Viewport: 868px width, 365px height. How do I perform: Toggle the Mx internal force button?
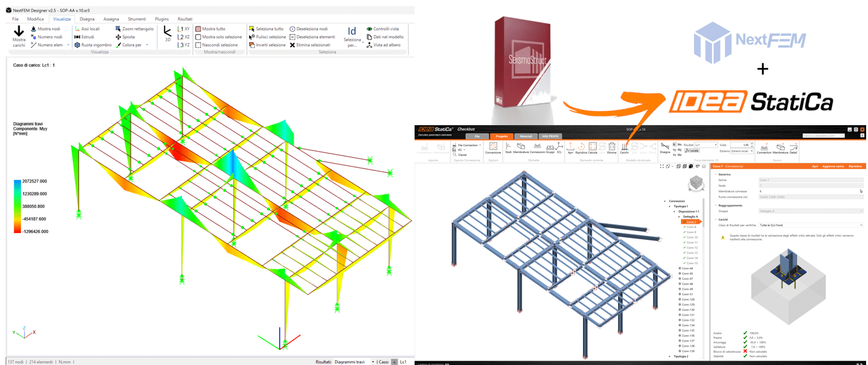click(x=680, y=144)
